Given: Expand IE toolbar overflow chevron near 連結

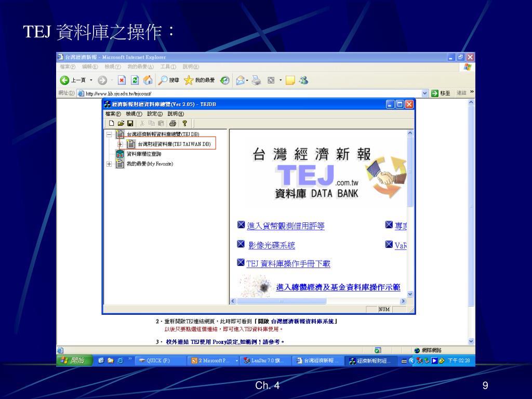Looking at the screenshot, I should click(x=472, y=92).
